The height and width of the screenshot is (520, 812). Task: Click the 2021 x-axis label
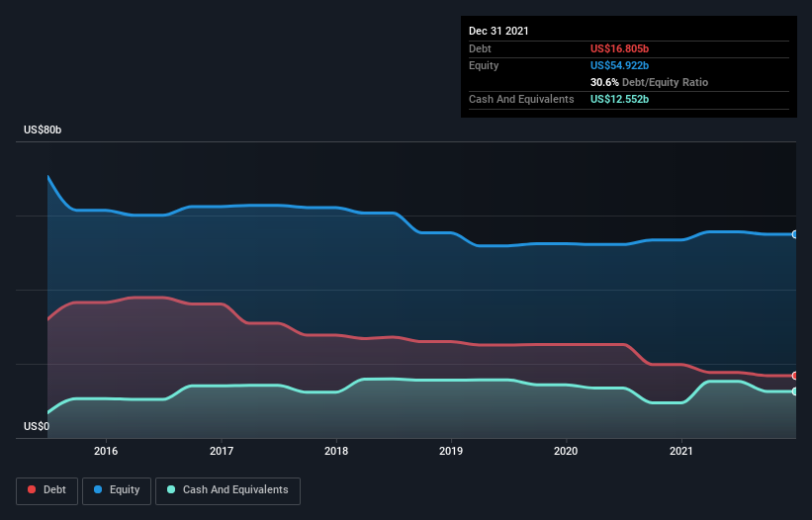pos(681,451)
